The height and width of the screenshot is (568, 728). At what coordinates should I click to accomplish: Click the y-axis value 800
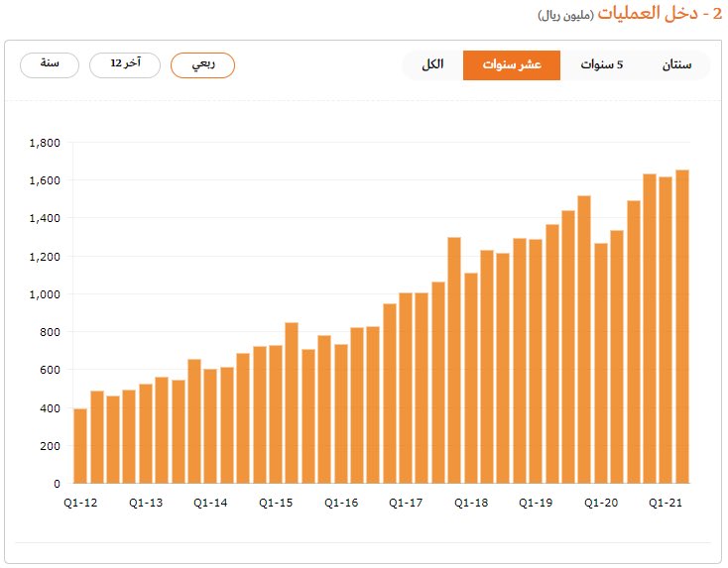(x=50, y=332)
